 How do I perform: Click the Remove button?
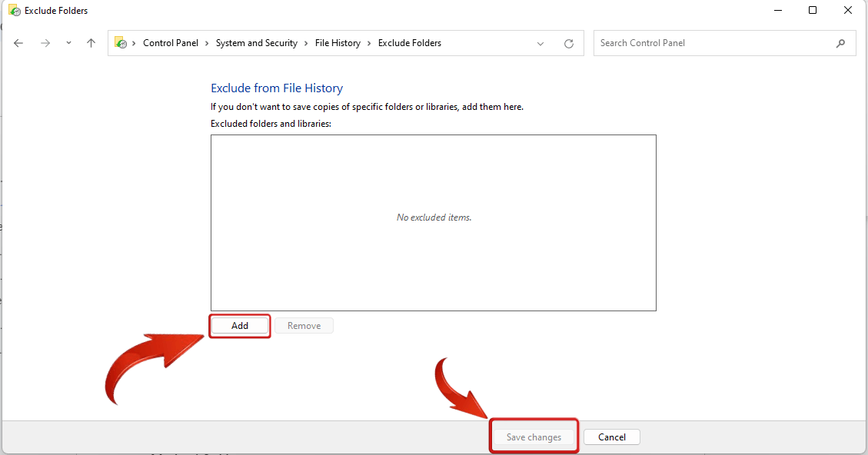tap(304, 325)
